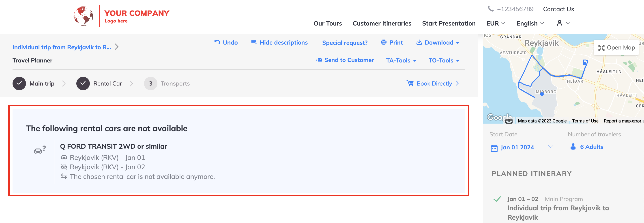This screenshot has width=644, height=223.
Task: Click the Main Program label in itinerary
Action: coord(563,199)
